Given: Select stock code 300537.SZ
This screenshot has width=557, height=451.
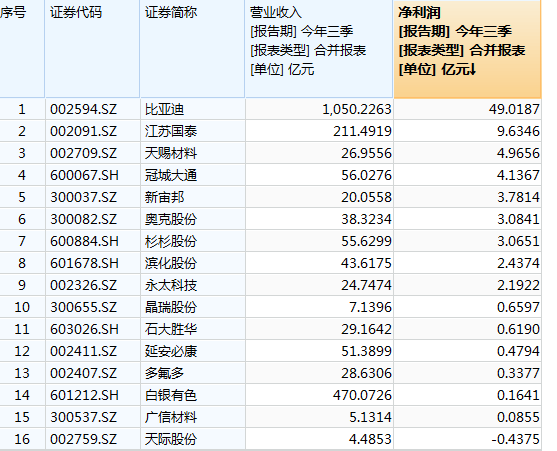Looking at the screenshot, I should click(x=83, y=417).
